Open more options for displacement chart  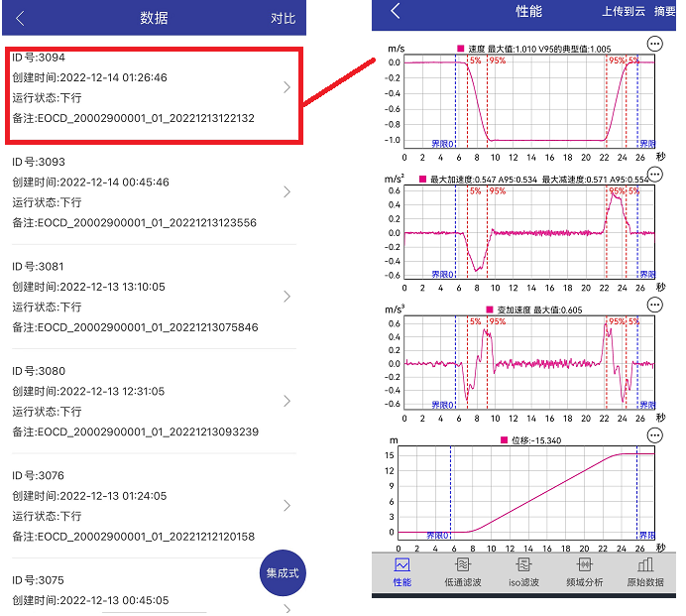(654, 435)
